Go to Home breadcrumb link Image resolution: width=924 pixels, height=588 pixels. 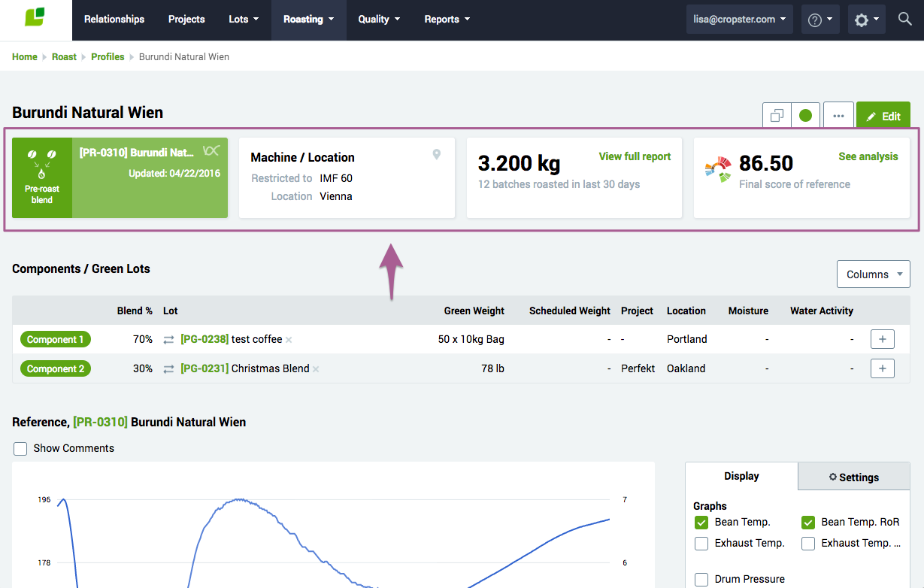[25, 57]
